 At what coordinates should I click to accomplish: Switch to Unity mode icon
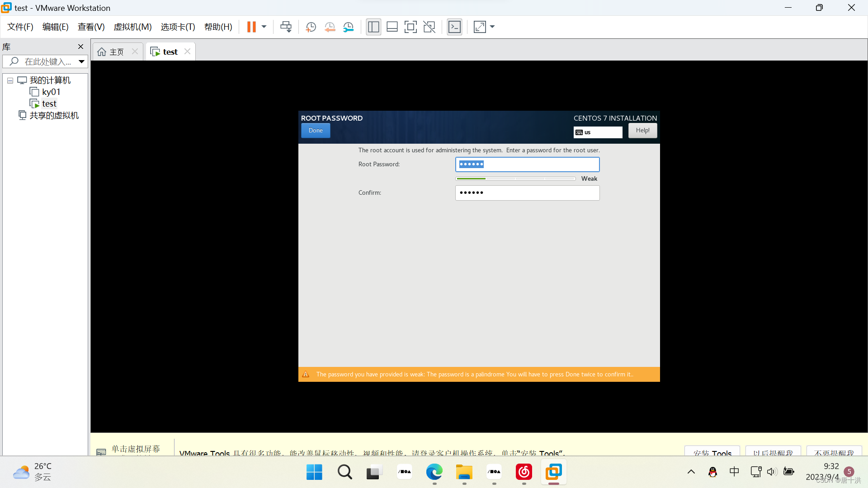click(429, 27)
